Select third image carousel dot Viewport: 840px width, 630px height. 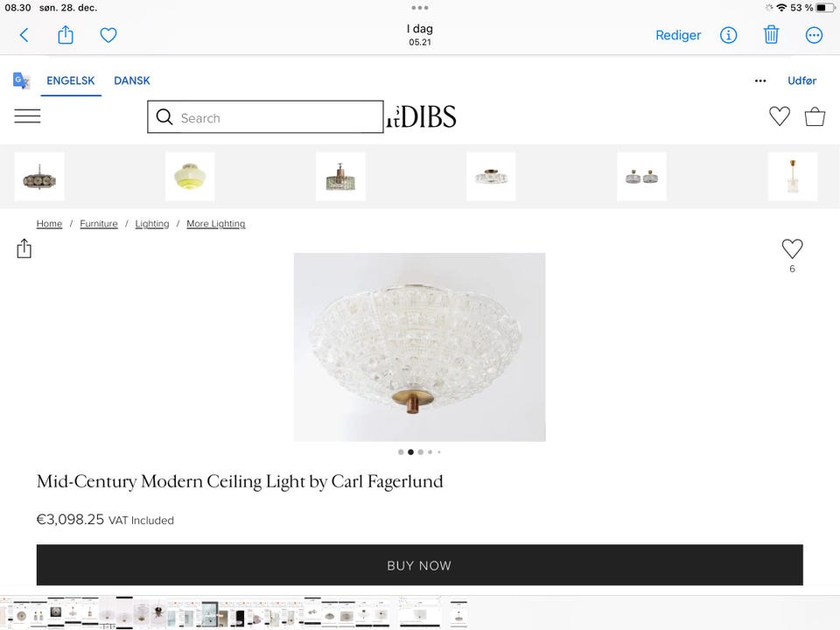[421, 452]
